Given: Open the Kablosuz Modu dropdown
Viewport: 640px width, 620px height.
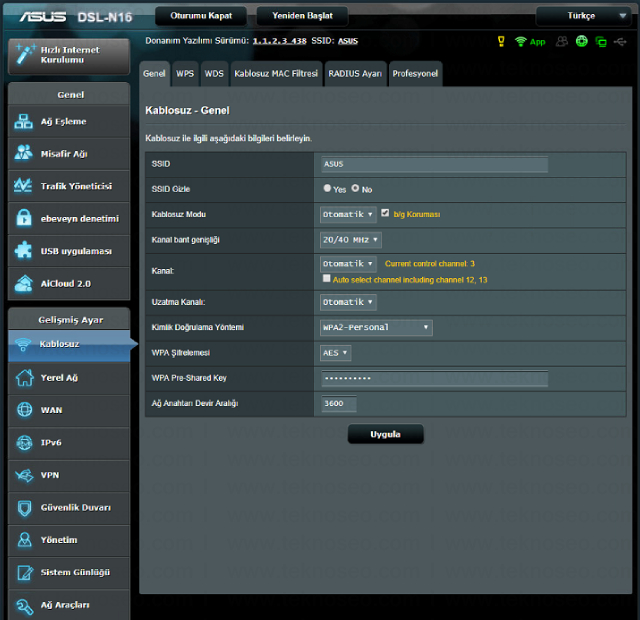Looking at the screenshot, I should tap(348, 215).
